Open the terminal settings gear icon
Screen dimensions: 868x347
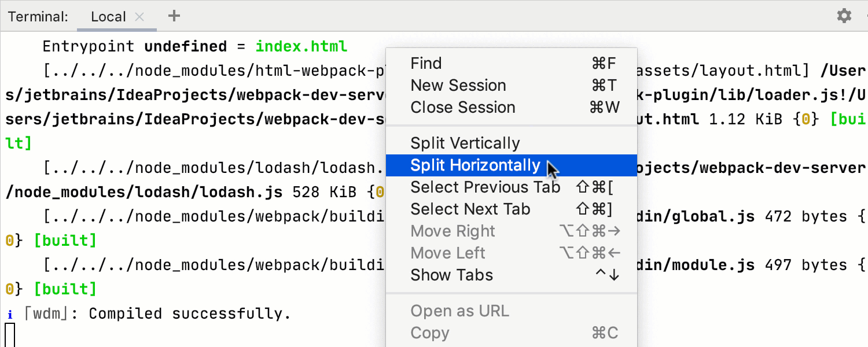coord(844,16)
